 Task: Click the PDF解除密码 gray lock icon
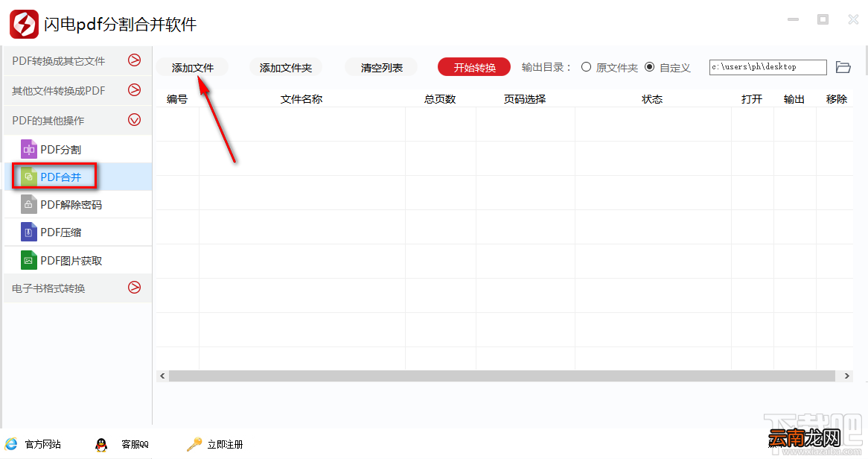29,205
